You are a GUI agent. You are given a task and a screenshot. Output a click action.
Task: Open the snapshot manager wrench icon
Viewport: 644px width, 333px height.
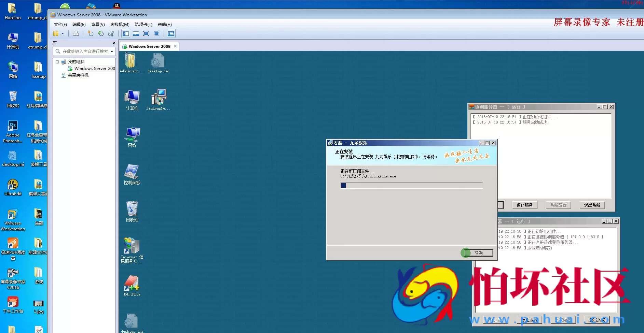(x=111, y=33)
